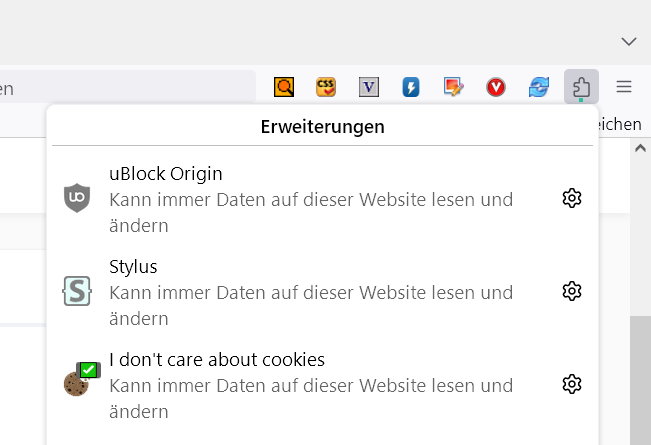Click the gray V extension icon
Viewport: 651px width, 445px height.
pyautogui.click(x=369, y=87)
